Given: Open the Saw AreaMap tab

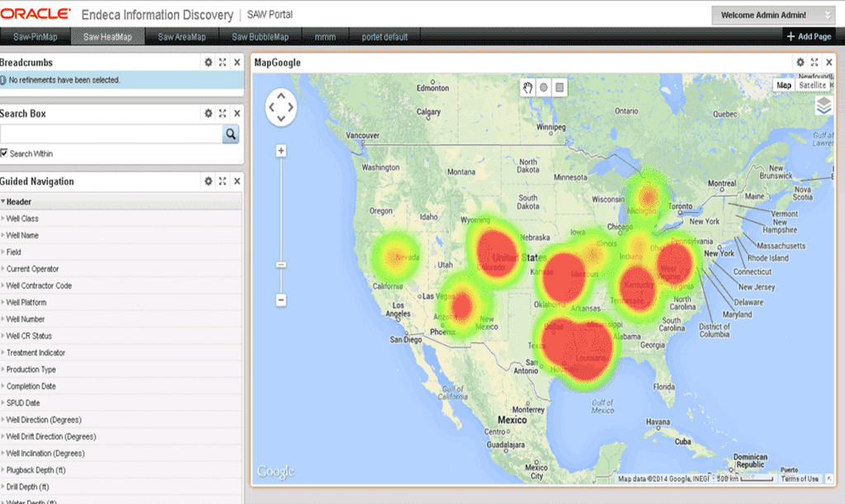Looking at the screenshot, I should pyautogui.click(x=182, y=36).
